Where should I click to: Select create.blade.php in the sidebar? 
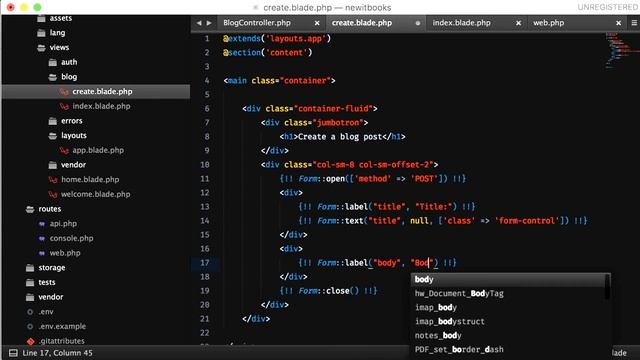tap(96, 91)
